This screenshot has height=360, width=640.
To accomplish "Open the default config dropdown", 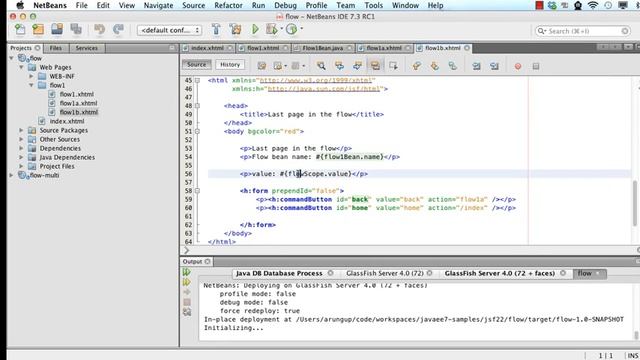I will [169, 30].
